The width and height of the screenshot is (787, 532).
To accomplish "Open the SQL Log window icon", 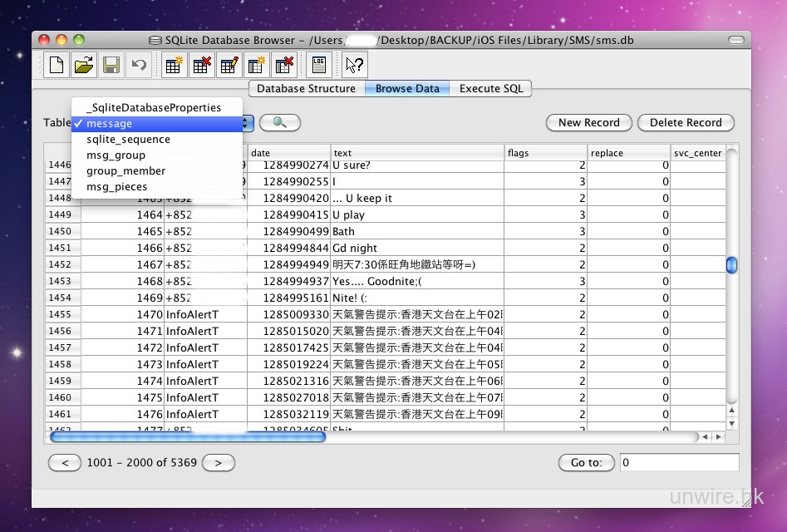I will click(x=318, y=65).
